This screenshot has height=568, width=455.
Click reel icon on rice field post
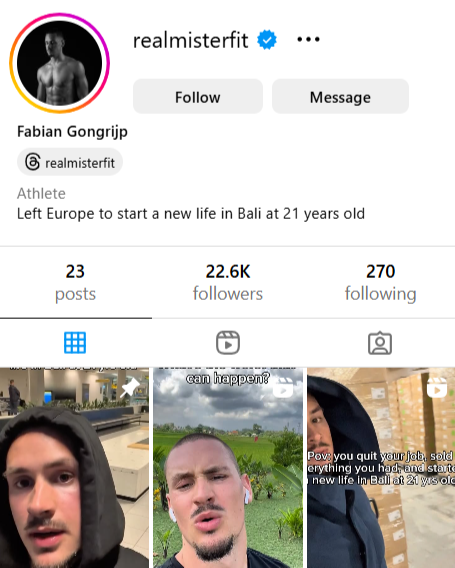tap(283, 389)
